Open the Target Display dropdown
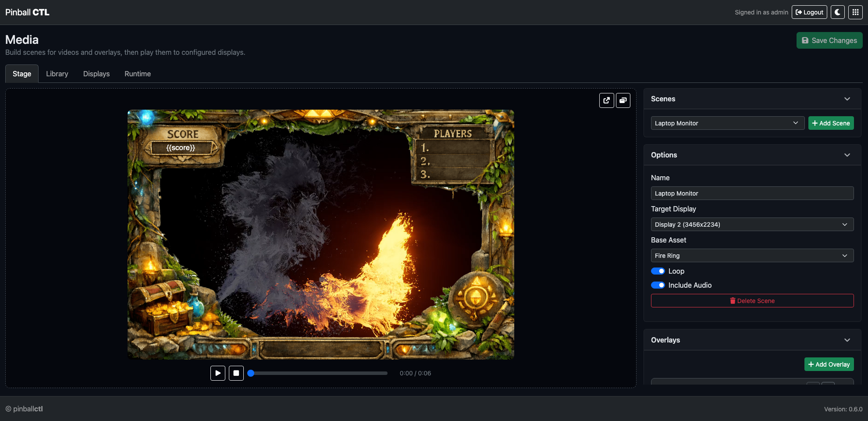The image size is (868, 421). (x=752, y=225)
